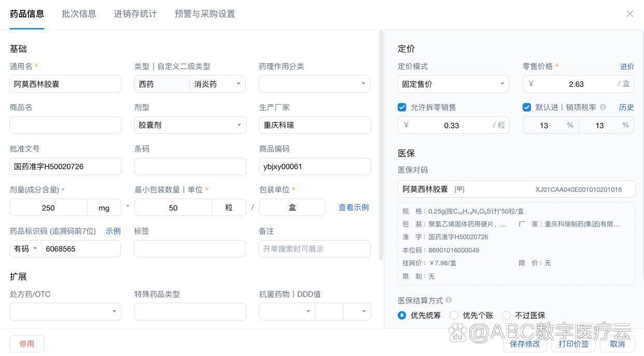The image size is (644, 356).
Task: Select 不过医保 radio option
Action: pyautogui.click(x=506, y=315)
